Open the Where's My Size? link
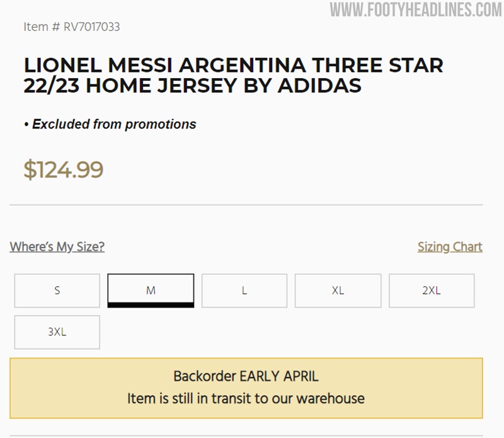 (x=57, y=246)
